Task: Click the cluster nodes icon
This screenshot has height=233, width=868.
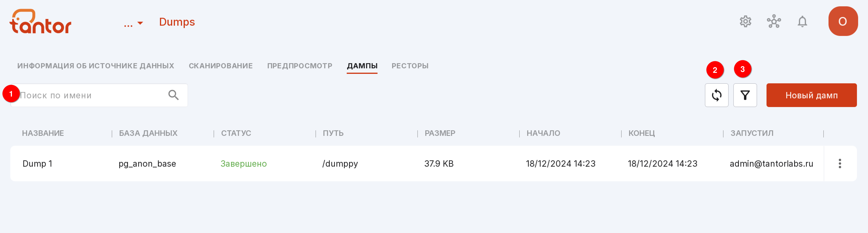Action: 774,22
